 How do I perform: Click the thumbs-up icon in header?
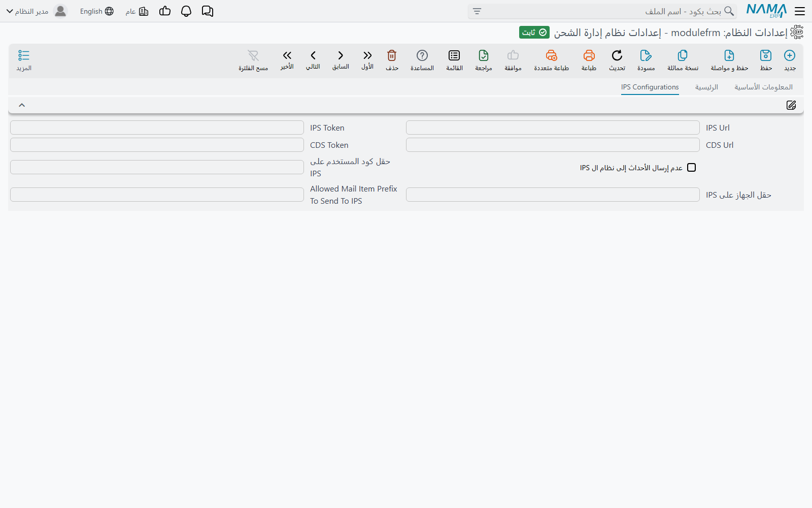pos(165,11)
